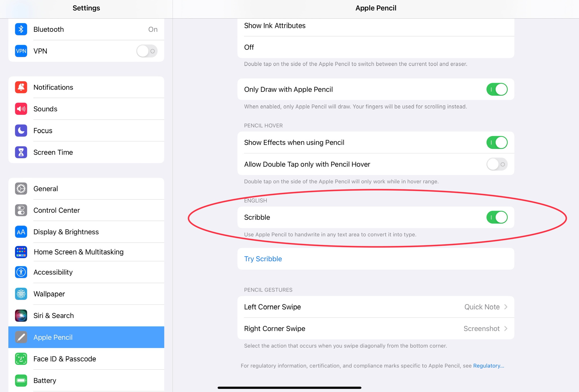Tap the purple Focus moon icon

pyautogui.click(x=21, y=131)
